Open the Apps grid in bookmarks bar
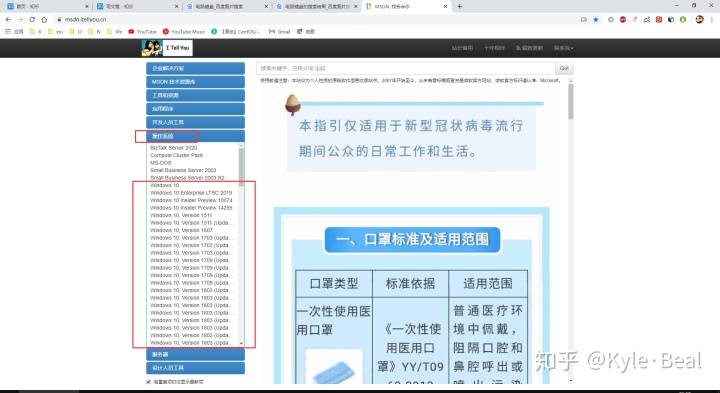The height and width of the screenshot is (393, 720). click(x=14, y=32)
